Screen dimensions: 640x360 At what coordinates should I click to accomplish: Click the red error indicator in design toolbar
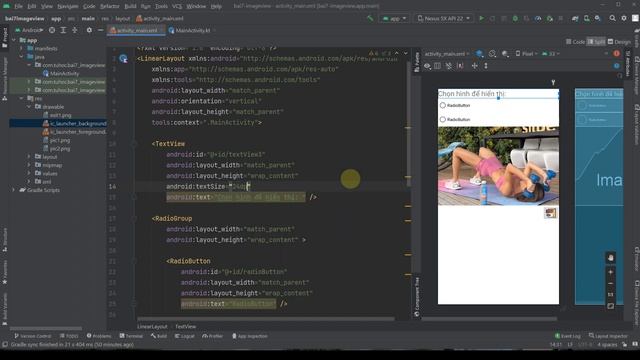pos(616,53)
